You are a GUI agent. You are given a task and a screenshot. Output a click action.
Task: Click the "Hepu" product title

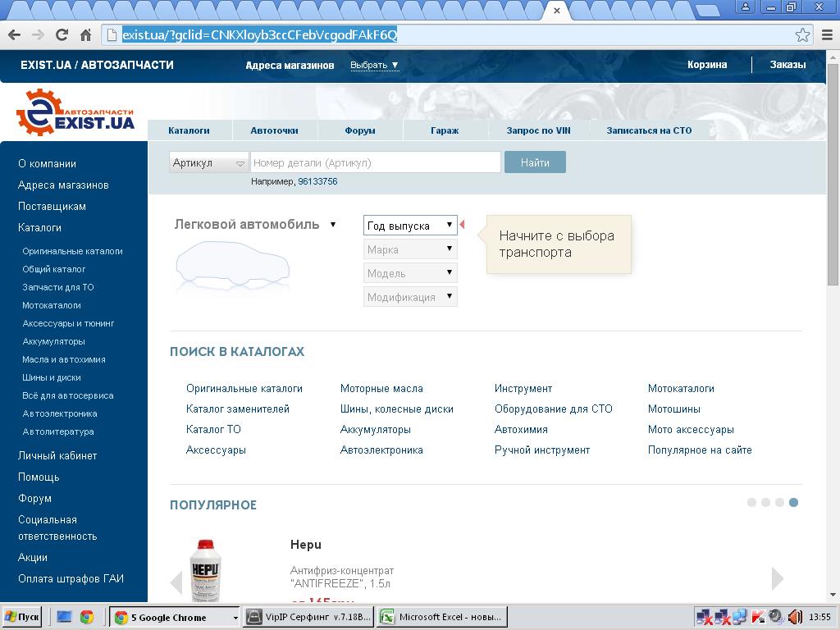306,545
